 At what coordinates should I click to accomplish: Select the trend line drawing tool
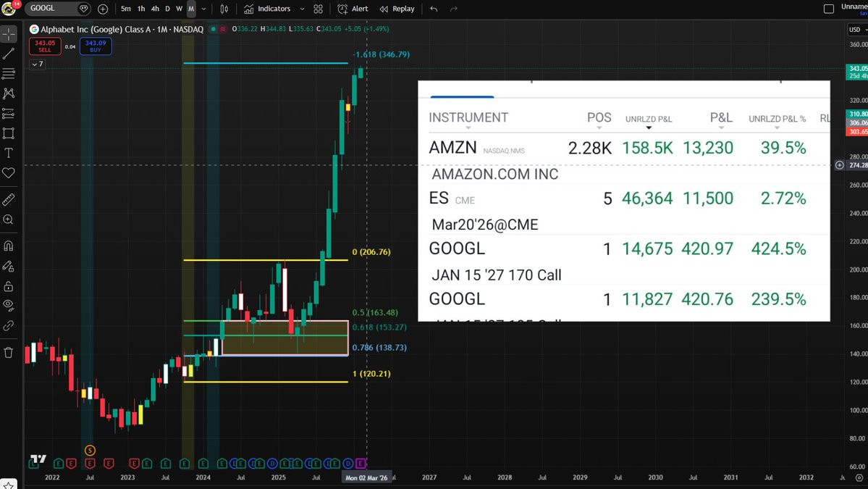(9, 54)
